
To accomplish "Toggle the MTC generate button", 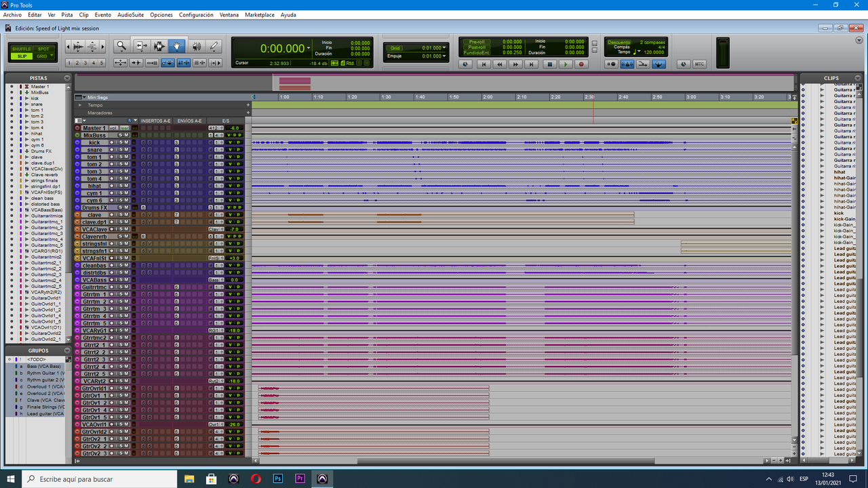I will click(x=699, y=64).
